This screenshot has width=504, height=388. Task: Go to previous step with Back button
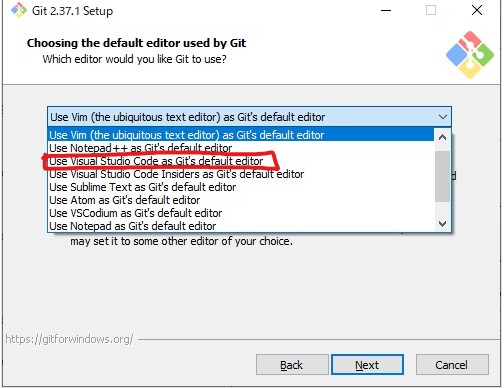(x=292, y=365)
